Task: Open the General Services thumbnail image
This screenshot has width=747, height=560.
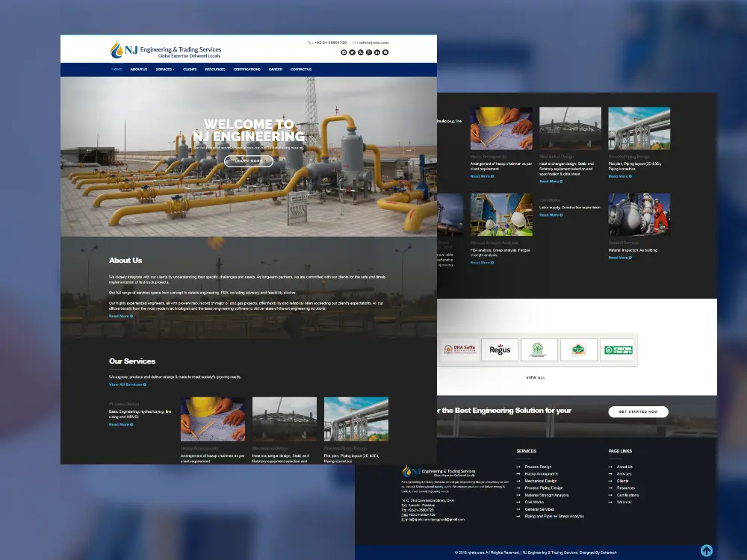Action: pos(639,215)
